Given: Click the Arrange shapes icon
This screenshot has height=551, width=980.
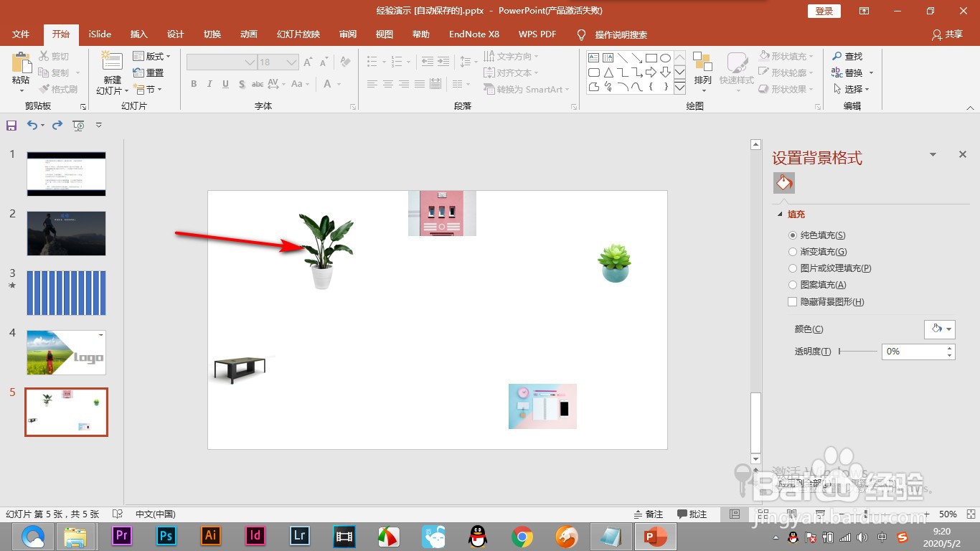Looking at the screenshot, I should click(x=702, y=62).
